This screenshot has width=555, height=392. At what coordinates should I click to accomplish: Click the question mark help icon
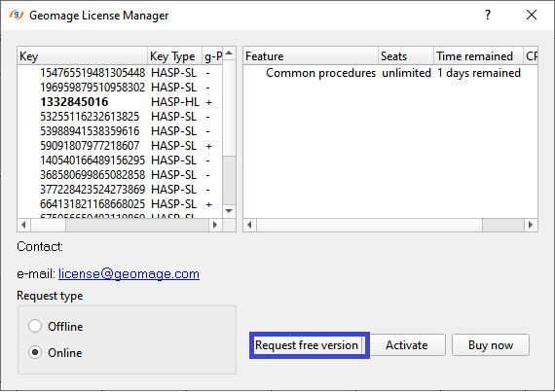pyautogui.click(x=488, y=15)
